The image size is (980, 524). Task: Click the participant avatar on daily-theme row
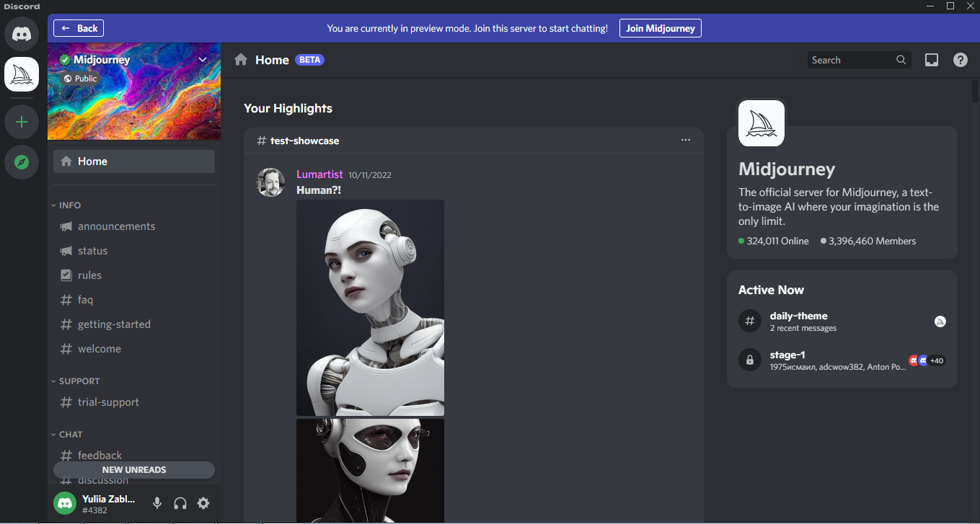(x=940, y=321)
